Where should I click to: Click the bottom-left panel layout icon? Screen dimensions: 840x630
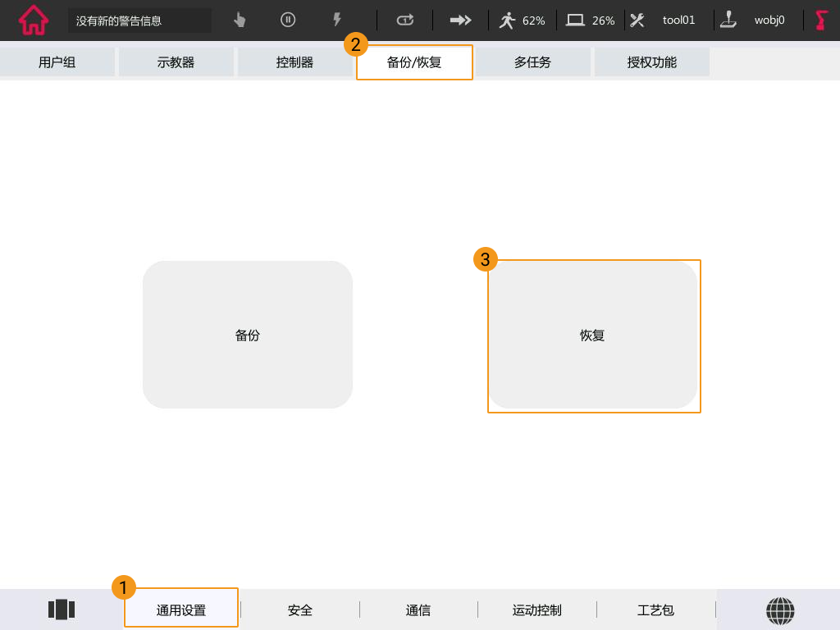coord(62,609)
